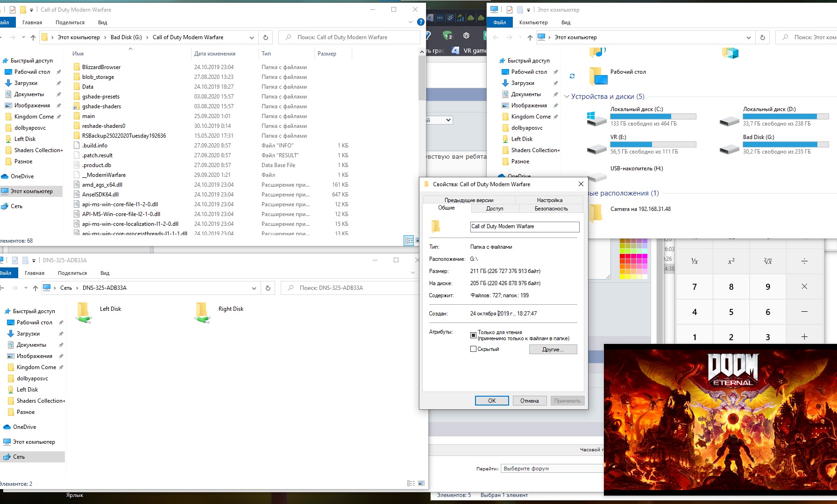Click Локальный диск (D:) usage bar

point(786,117)
